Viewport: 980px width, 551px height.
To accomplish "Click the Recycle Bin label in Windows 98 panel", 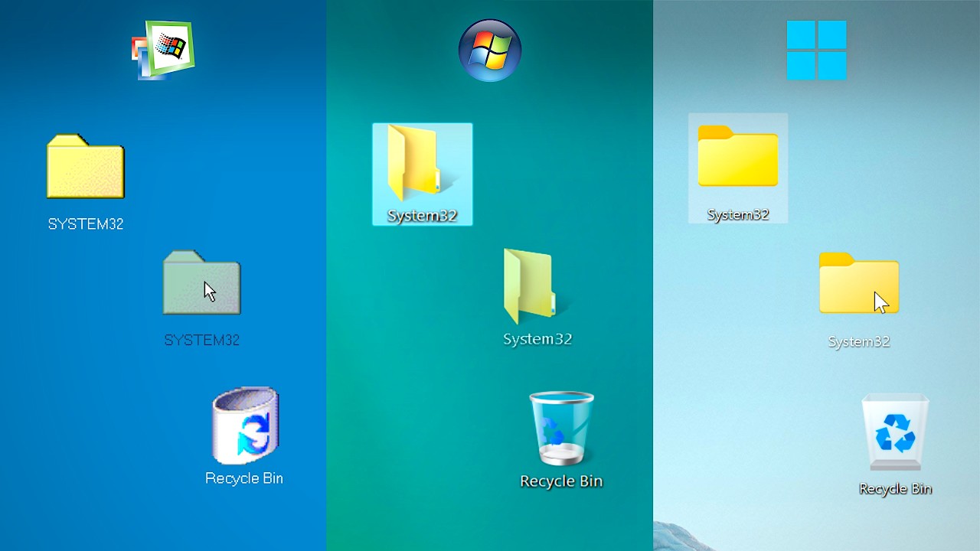I will pos(244,478).
